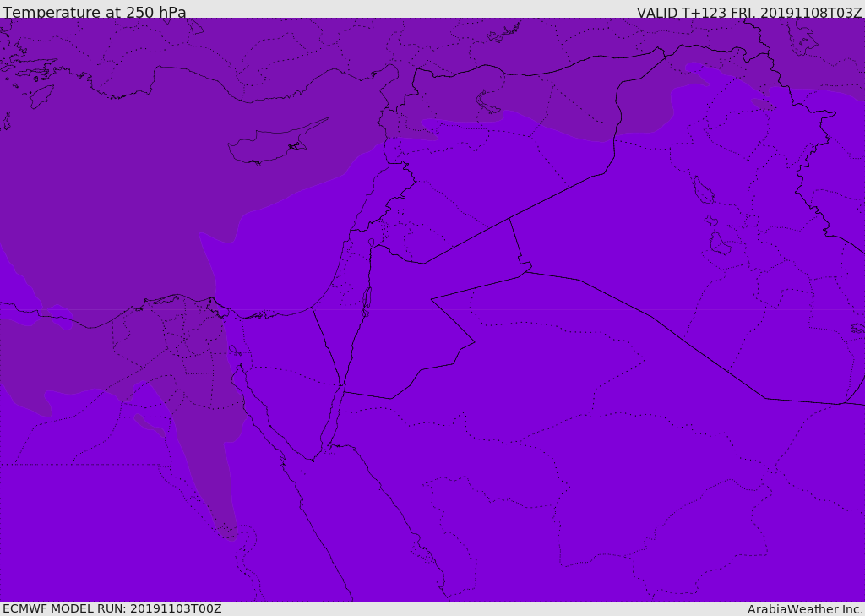This screenshot has width=865, height=616.
Task: Click the 'Temperature at 250 hPa' title text
Action: (95, 12)
